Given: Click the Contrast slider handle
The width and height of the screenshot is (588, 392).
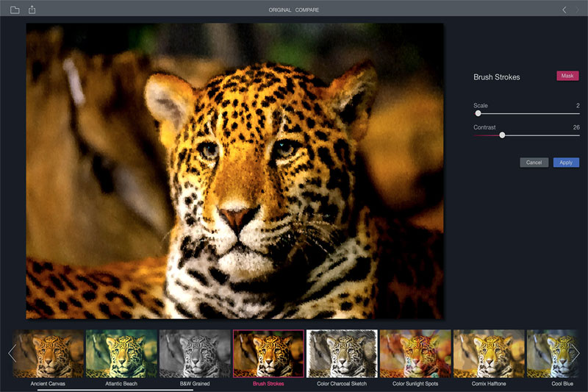Looking at the screenshot, I should [x=502, y=135].
